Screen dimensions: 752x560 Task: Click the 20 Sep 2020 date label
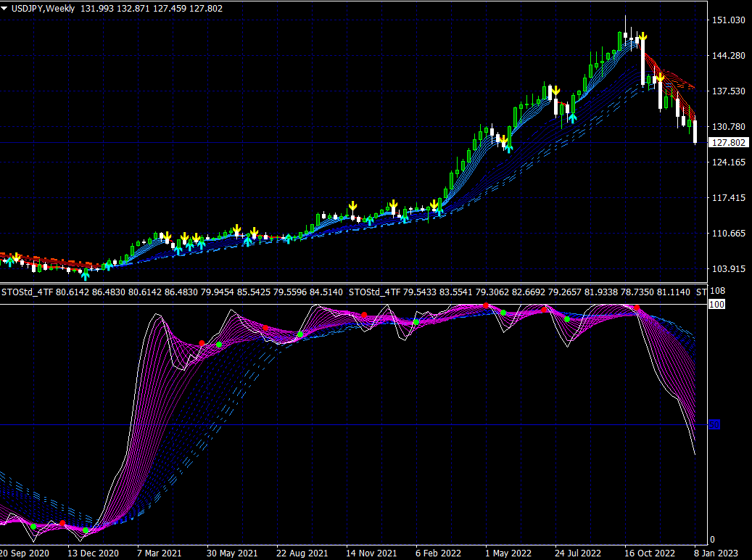[23, 553]
